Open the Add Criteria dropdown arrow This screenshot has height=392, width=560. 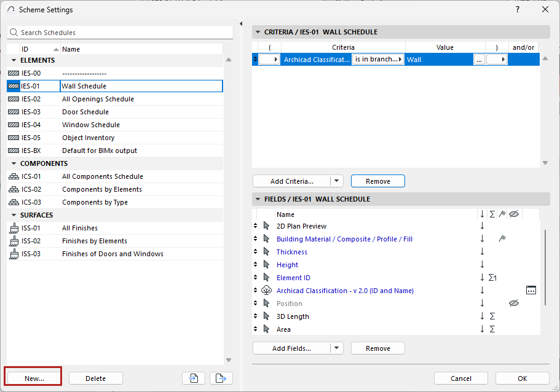(336, 181)
